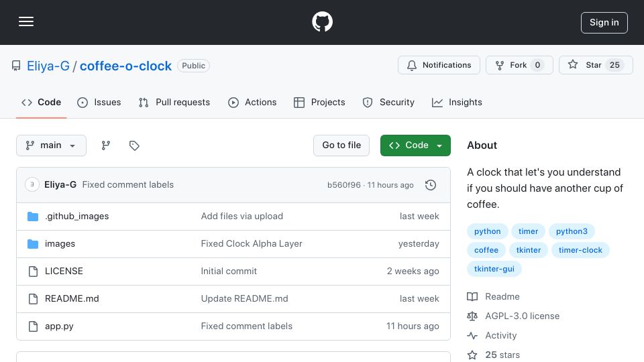Open the Insights tab
Viewport: 644px width, 362px height.
pos(457,102)
